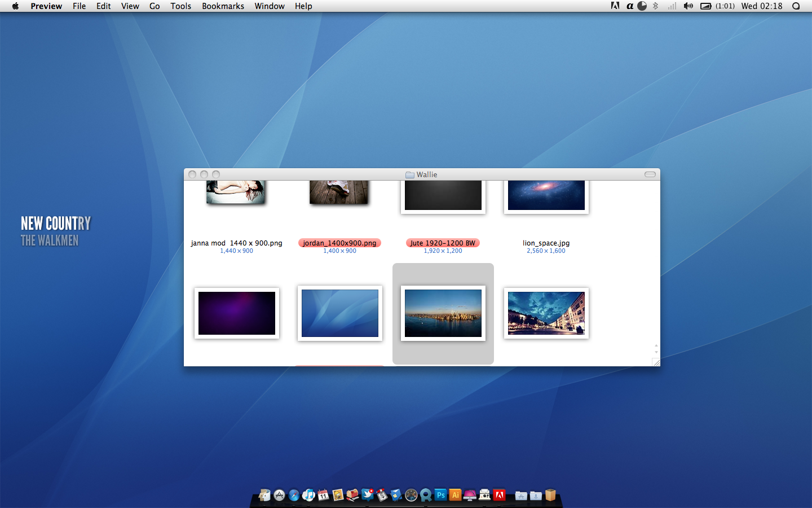Viewport: 812px width, 508px height.
Task: Open the Applications folder stack in Dock
Action: click(521, 496)
